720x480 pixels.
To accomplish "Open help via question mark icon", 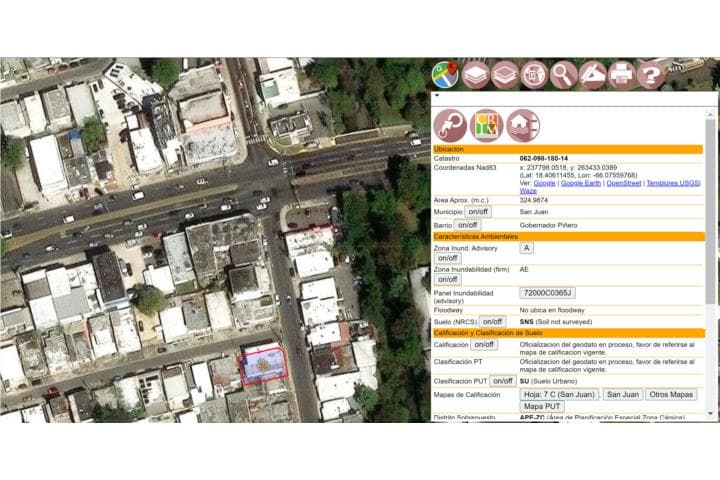I will [651, 74].
